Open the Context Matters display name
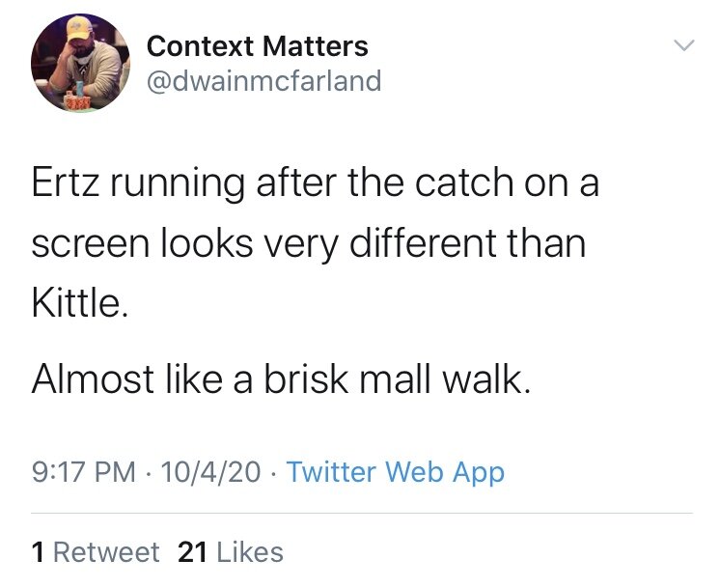This screenshot has width=720, height=588. (x=257, y=45)
